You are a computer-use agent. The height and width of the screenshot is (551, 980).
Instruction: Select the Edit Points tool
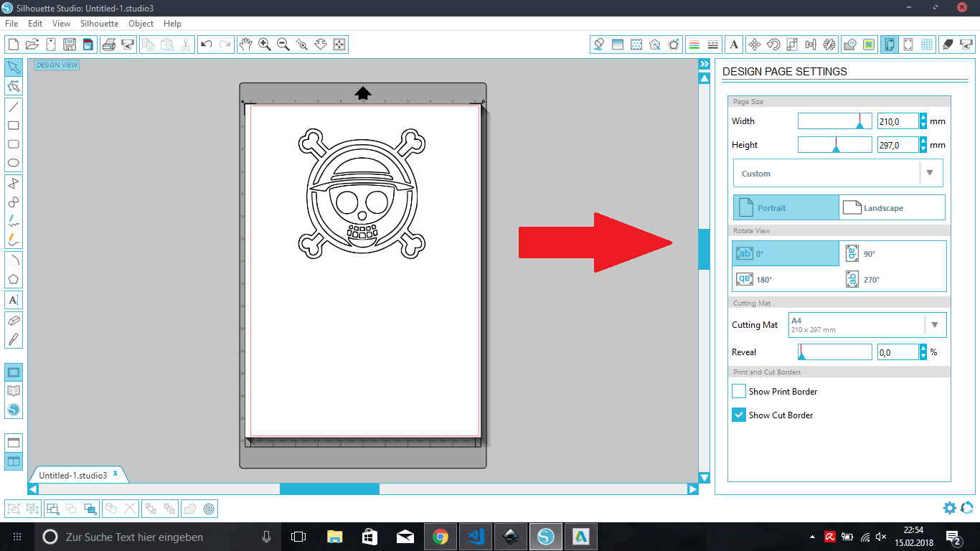(14, 87)
